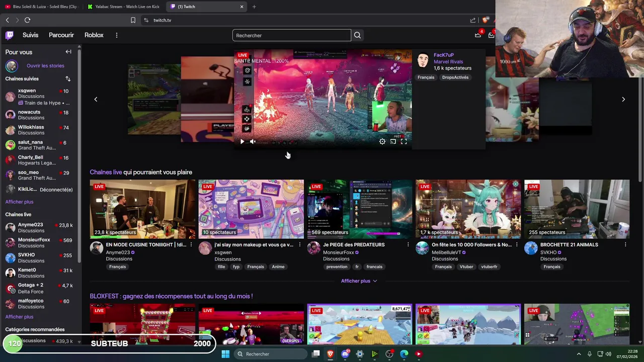Open featured player settings gear

click(382, 142)
